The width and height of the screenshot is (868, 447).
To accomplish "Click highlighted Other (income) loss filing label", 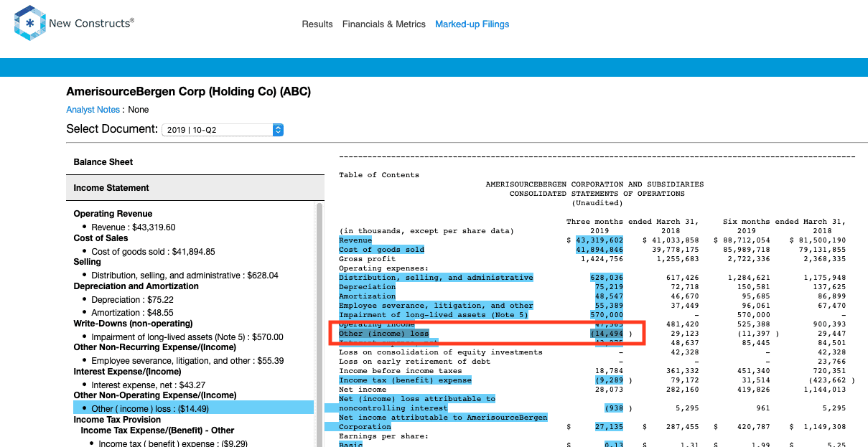I will [384, 334].
